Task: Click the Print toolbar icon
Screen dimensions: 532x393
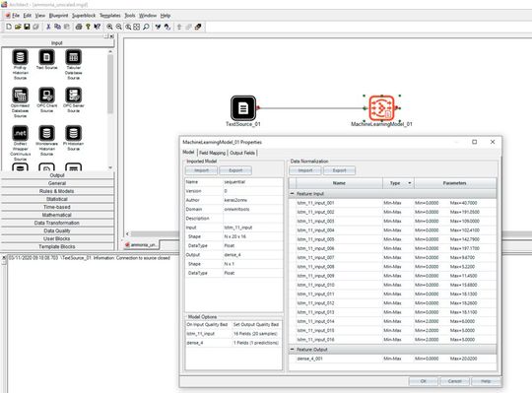Action: 79,27
